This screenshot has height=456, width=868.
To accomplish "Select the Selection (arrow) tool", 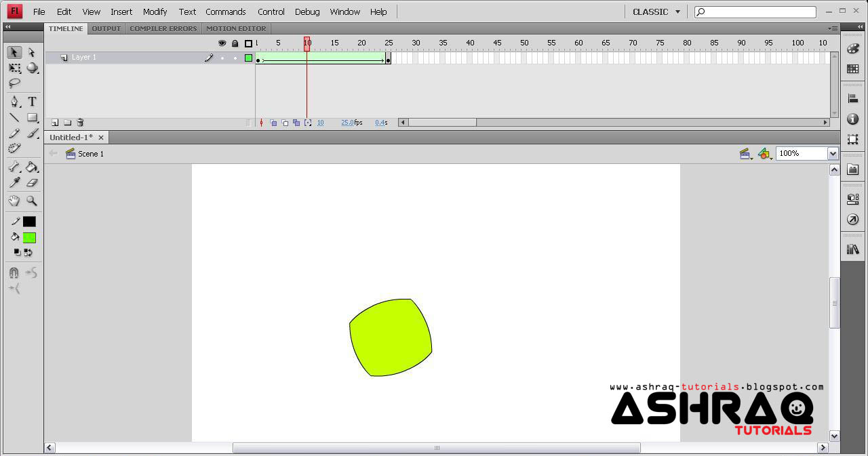I will coord(14,53).
